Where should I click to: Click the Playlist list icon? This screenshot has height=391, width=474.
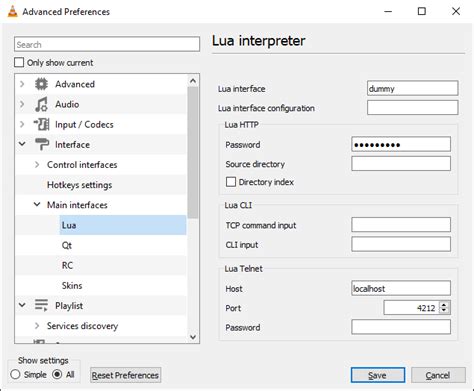point(41,305)
